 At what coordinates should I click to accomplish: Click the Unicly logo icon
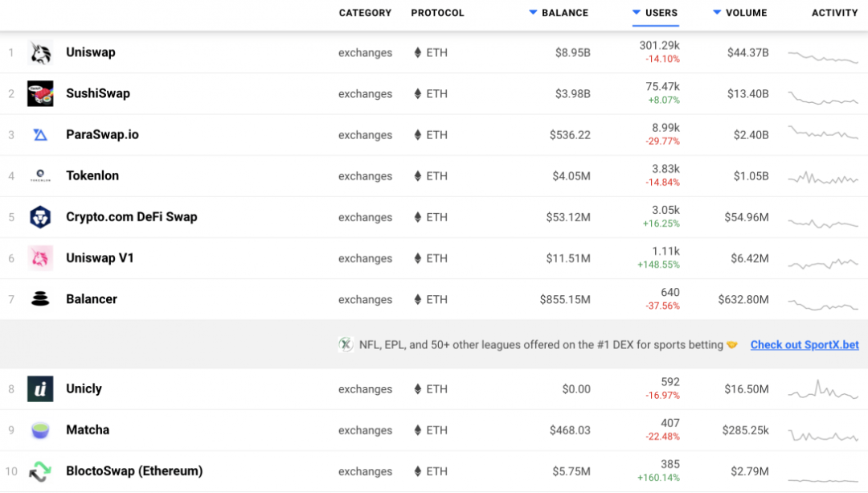pos(40,389)
